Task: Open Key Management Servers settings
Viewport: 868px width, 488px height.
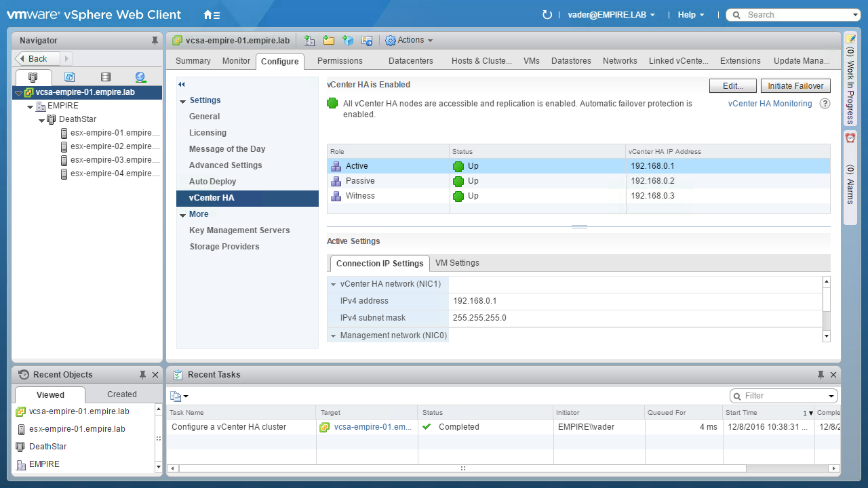Action: coord(239,230)
